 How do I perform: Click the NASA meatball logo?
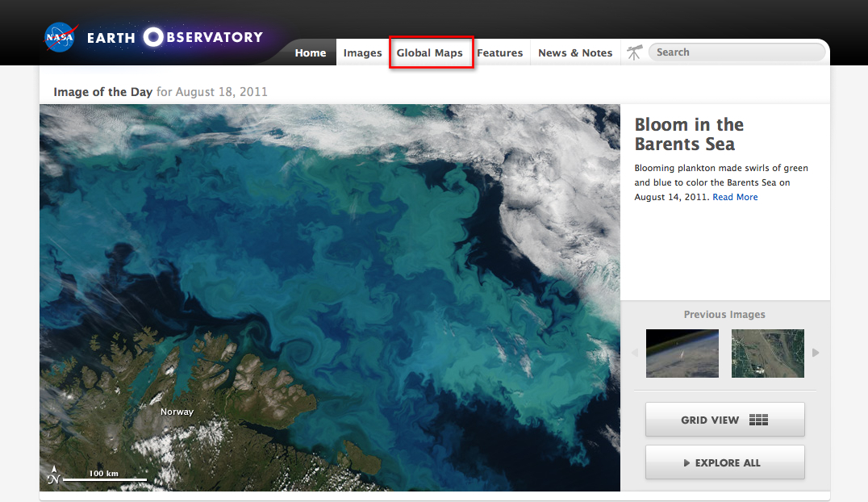pyautogui.click(x=60, y=36)
